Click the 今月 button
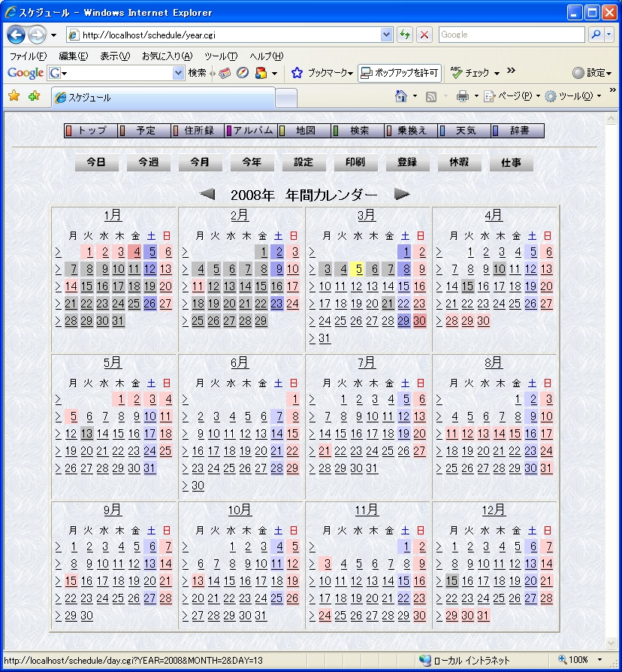 coord(200,162)
